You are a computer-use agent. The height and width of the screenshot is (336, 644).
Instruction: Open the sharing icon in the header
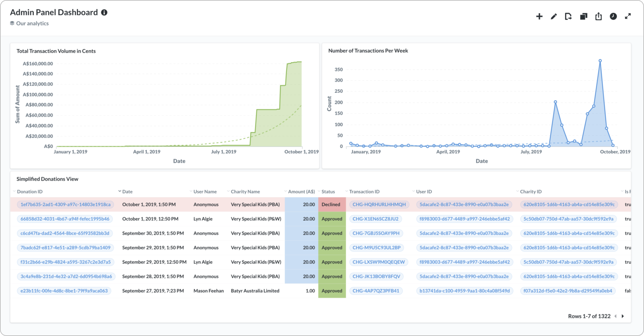click(x=598, y=16)
